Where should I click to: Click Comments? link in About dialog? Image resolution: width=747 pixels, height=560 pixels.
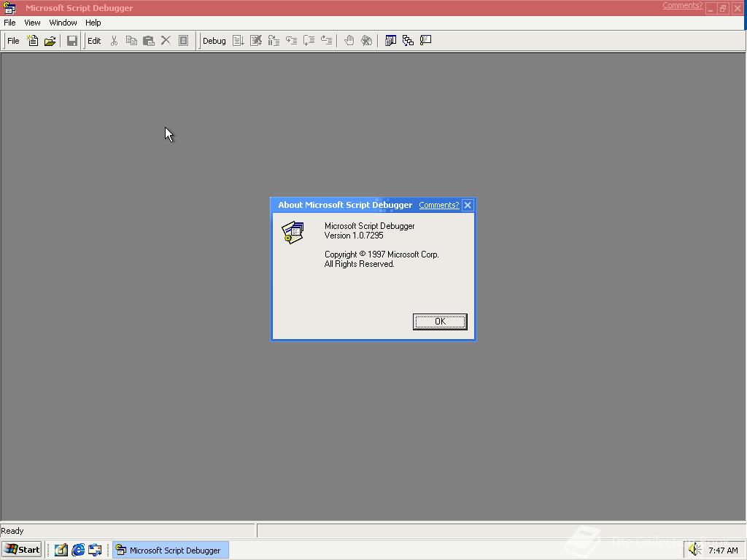[438, 205]
